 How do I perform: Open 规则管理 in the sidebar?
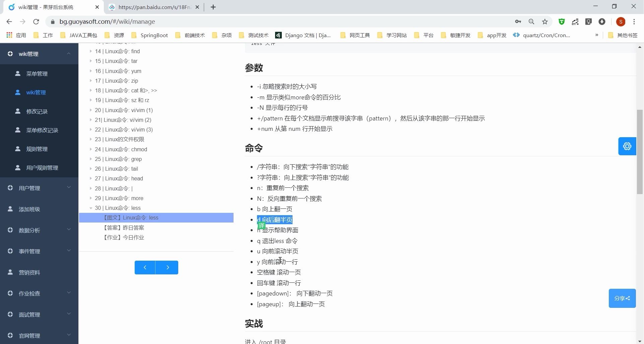coord(39,149)
